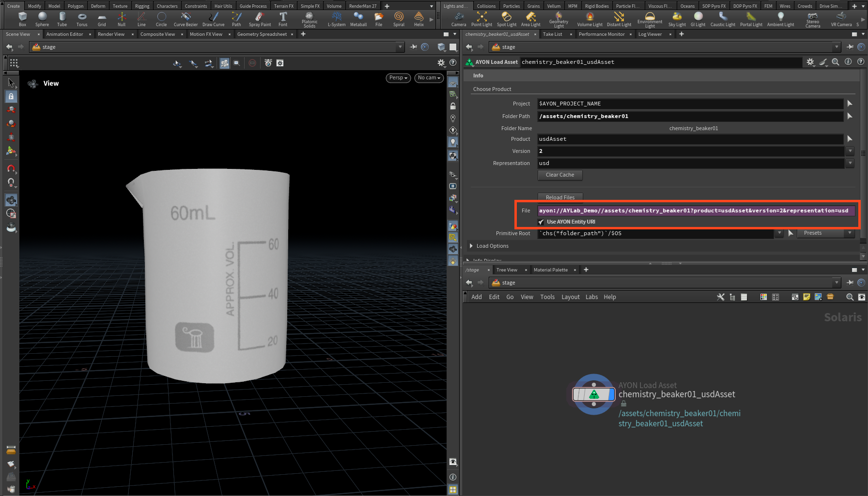Image resolution: width=868 pixels, height=496 pixels.
Task: Add a sticky note in the network editor
Action: point(806,297)
